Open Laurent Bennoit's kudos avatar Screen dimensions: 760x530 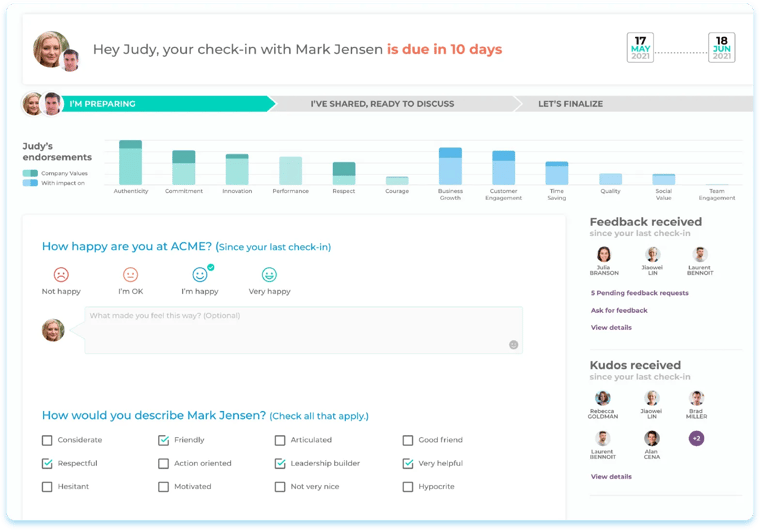(602, 438)
